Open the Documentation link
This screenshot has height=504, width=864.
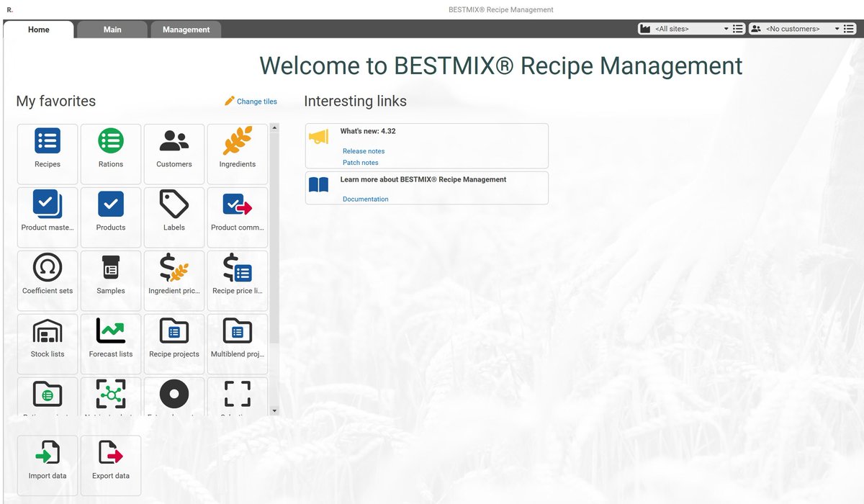click(366, 199)
